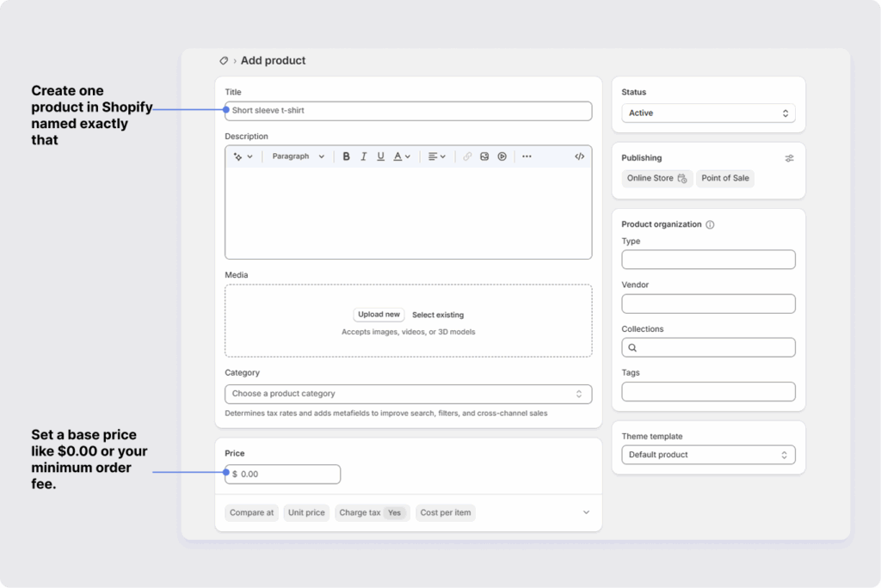Open the Status dropdown showing Active
This screenshot has height=588, width=881.
click(708, 113)
